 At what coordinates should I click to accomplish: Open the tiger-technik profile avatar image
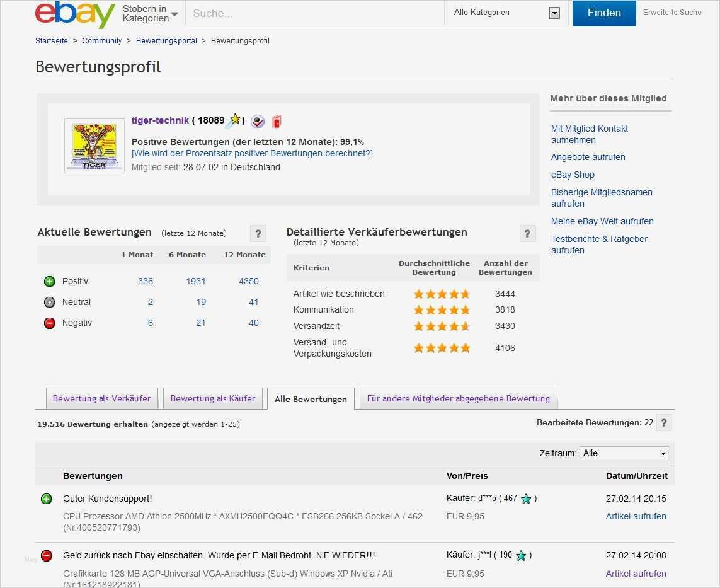pos(94,146)
